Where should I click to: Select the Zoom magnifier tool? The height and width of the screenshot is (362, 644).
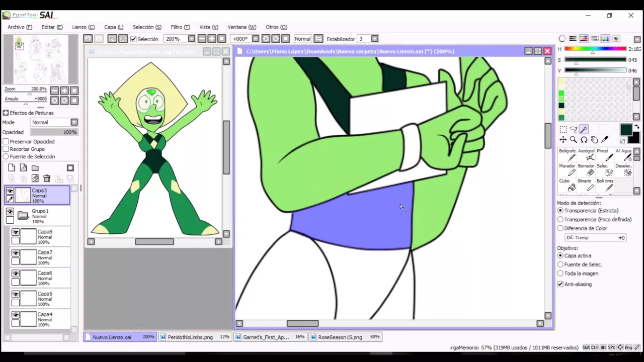573,140
